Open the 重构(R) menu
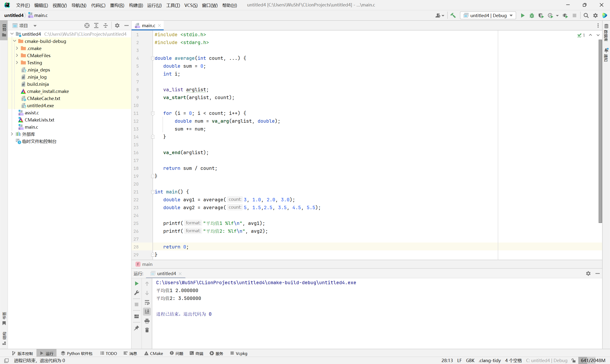The height and width of the screenshot is (364, 610). [117, 5]
